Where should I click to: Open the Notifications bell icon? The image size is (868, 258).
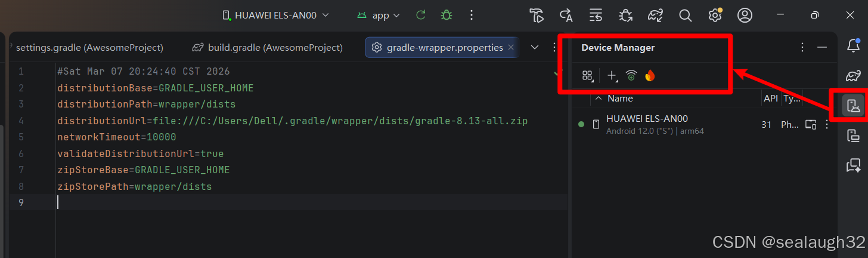click(x=853, y=45)
